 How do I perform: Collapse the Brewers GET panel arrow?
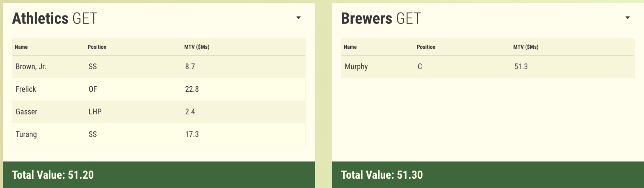pyautogui.click(x=627, y=18)
